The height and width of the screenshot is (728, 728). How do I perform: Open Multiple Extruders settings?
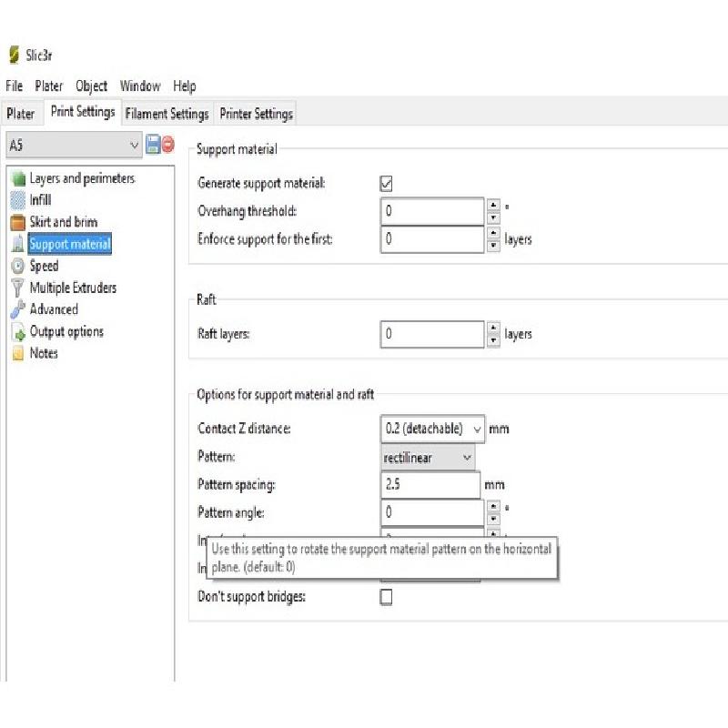pyautogui.click(x=73, y=288)
